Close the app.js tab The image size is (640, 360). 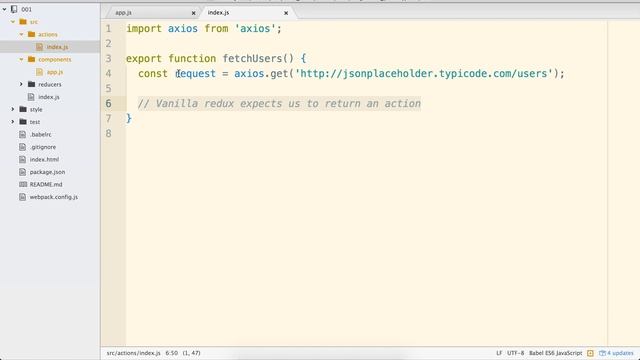pos(193,13)
